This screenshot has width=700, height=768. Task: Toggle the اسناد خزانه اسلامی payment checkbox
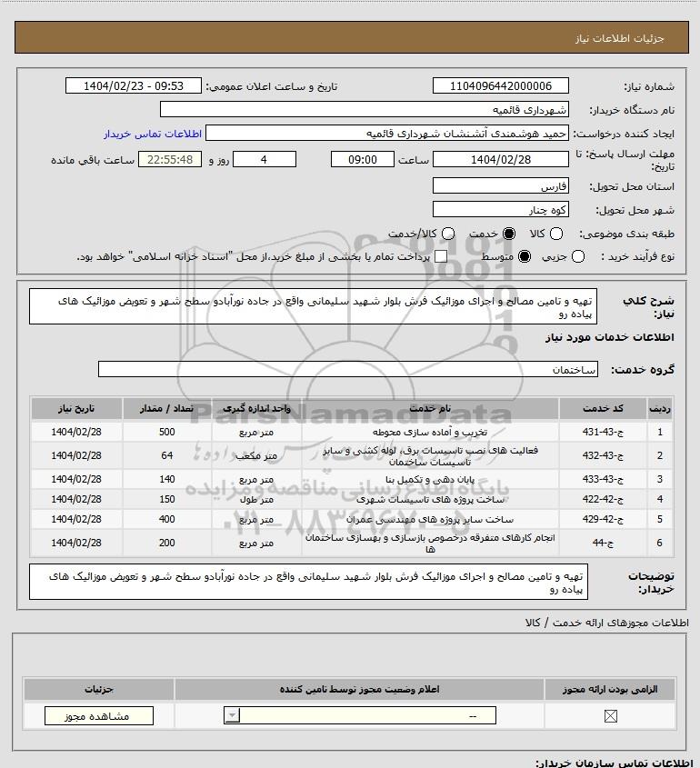(441, 256)
